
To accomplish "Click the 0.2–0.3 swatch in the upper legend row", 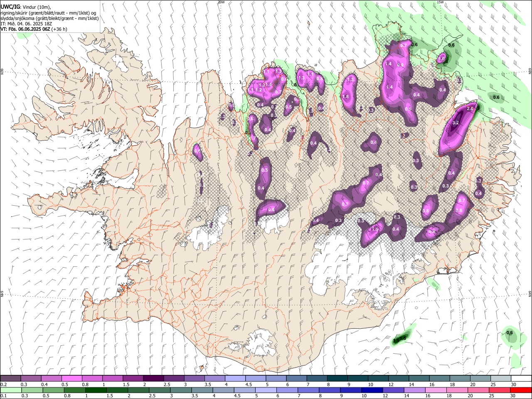I will [x=11, y=379].
